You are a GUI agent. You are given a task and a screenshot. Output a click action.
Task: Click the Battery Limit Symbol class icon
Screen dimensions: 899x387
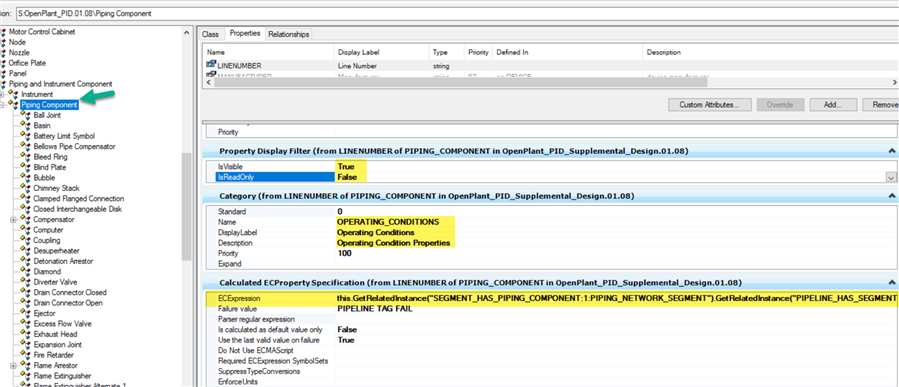click(x=26, y=136)
